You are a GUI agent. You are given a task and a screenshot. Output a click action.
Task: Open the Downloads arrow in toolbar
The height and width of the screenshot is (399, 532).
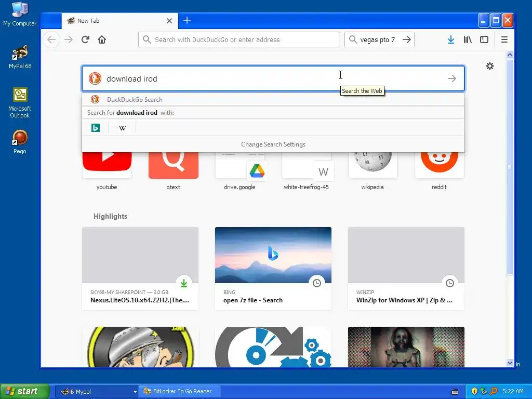pyautogui.click(x=451, y=39)
